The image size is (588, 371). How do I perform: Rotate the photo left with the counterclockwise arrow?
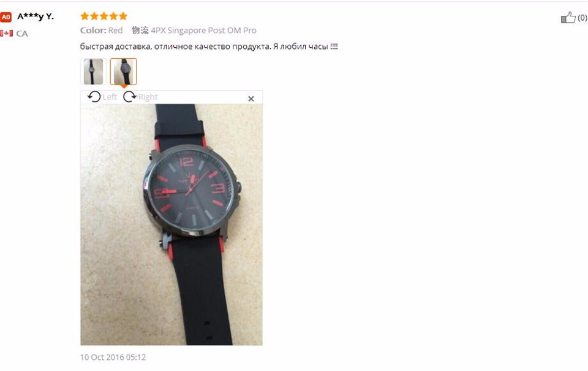pyautogui.click(x=94, y=97)
